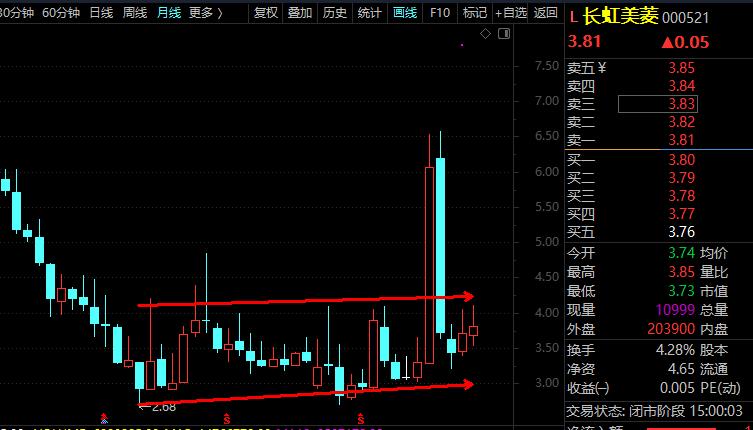Screen dimensions: 753x430
Task: Click the diamond icon above chart
Action: pyautogui.click(x=486, y=34)
